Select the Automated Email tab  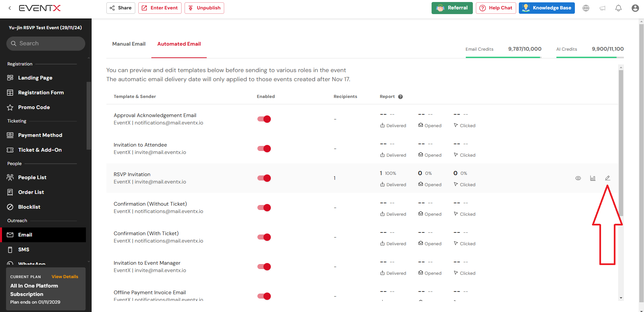click(179, 44)
